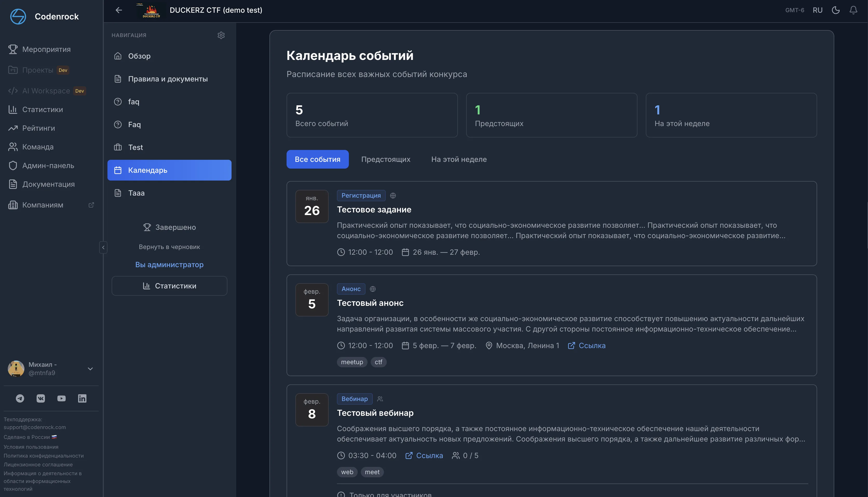
Task: Open the Telegram social icon in footer
Action: coord(20,398)
